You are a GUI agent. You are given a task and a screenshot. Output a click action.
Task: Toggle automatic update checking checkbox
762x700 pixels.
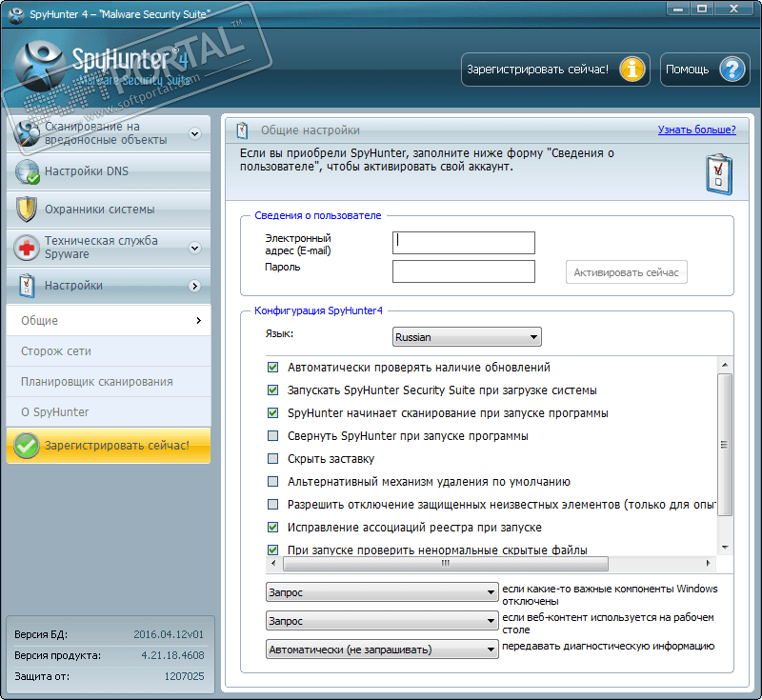coord(273,368)
